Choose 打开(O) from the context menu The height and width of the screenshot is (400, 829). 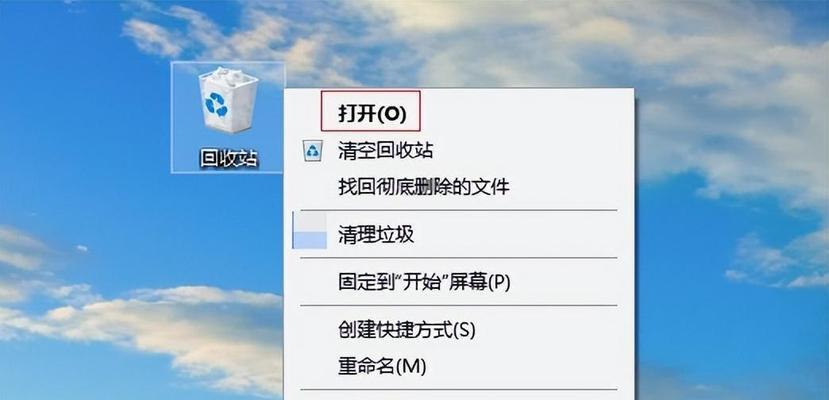point(372,115)
